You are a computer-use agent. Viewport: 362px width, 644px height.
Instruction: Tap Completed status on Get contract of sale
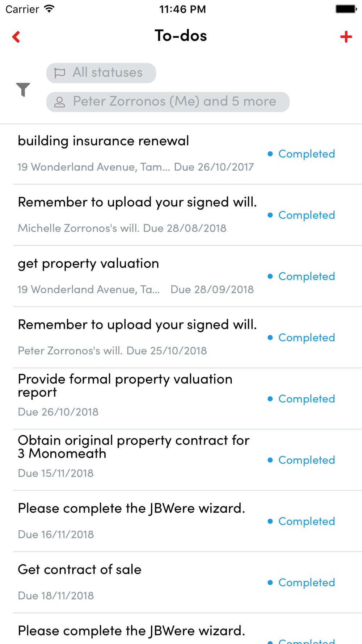(301, 582)
